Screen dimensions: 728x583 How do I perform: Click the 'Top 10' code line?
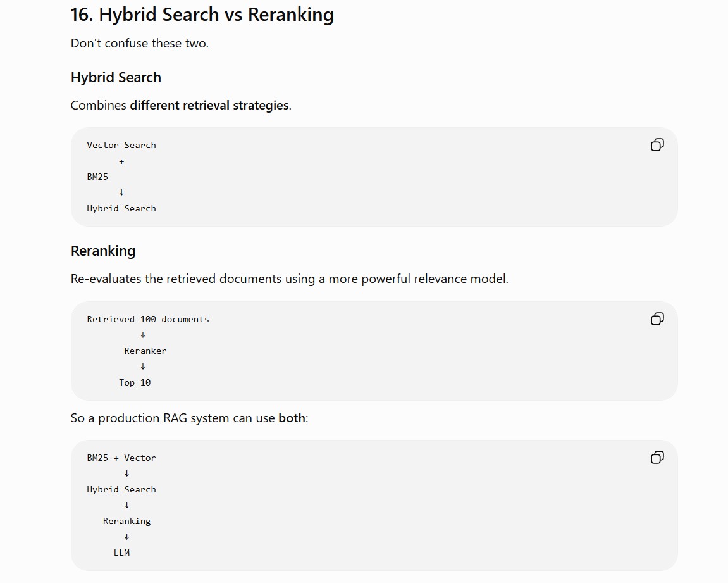[135, 383]
